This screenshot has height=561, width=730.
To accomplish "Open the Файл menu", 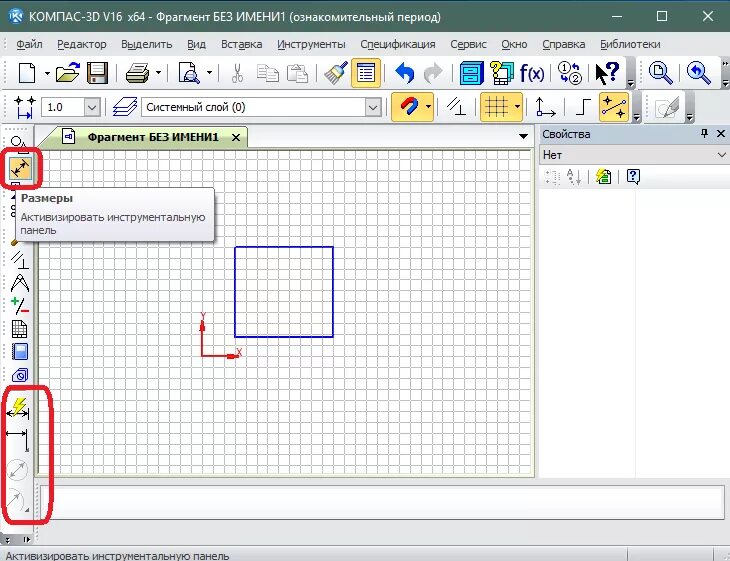I will pos(29,44).
